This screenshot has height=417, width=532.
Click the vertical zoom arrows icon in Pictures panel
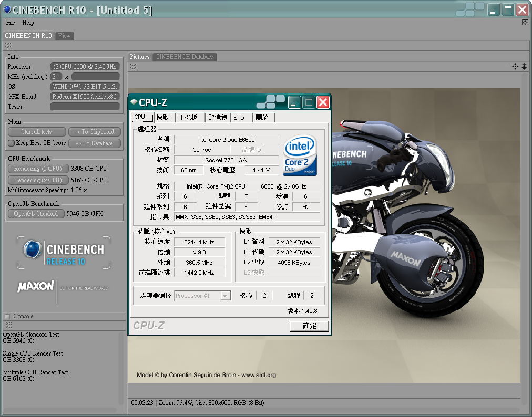[524, 67]
